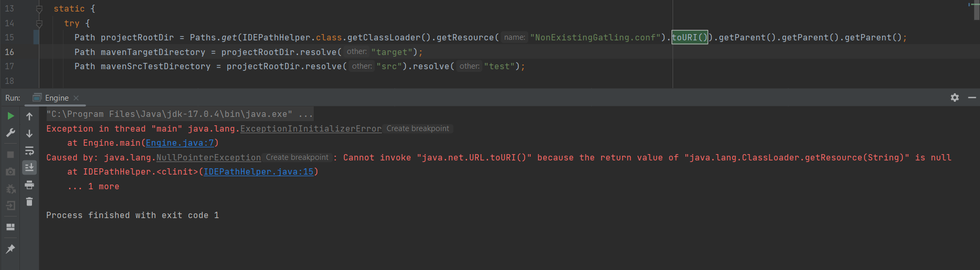The width and height of the screenshot is (980, 270).
Task: Close the Engine run tab
Action: click(76, 98)
